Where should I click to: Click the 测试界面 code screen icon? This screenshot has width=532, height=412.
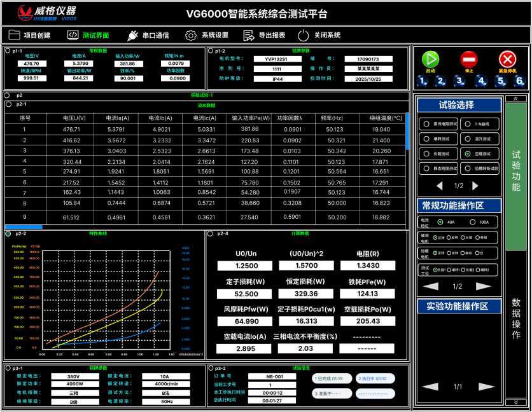tap(73, 35)
